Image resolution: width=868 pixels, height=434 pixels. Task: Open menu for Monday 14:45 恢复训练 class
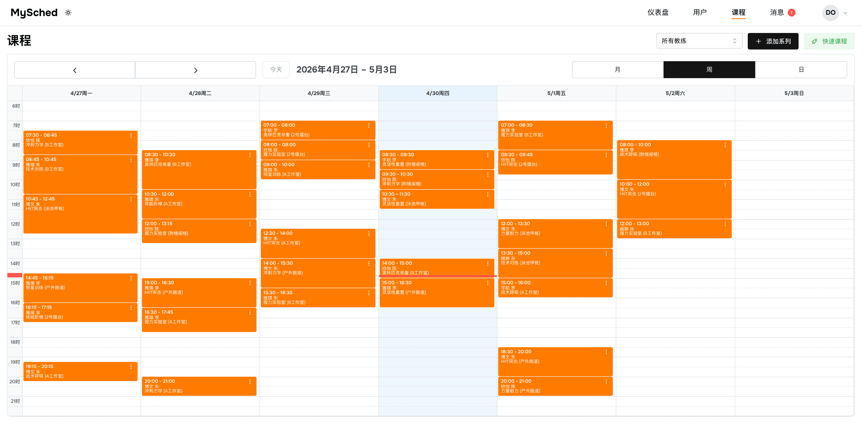point(131,278)
